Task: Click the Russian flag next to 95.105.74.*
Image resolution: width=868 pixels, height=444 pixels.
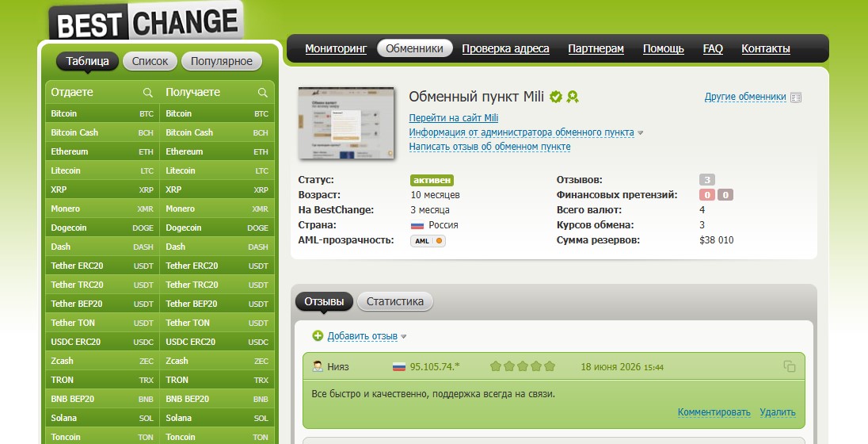Action: click(399, 367)
